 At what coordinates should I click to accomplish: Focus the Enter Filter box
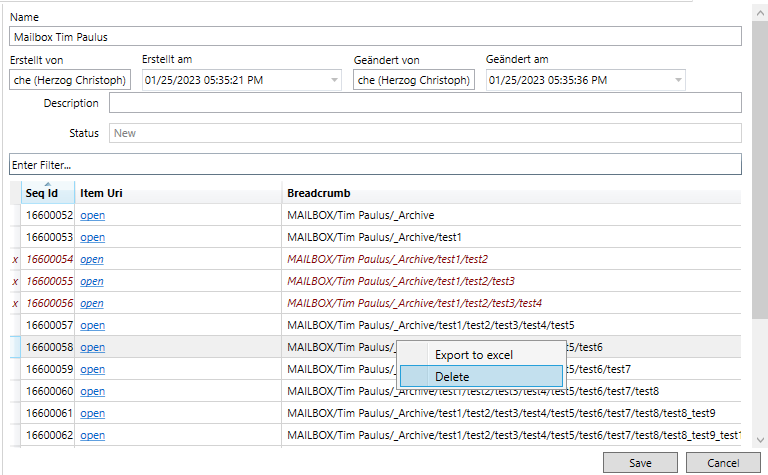(x=375, y=165)
